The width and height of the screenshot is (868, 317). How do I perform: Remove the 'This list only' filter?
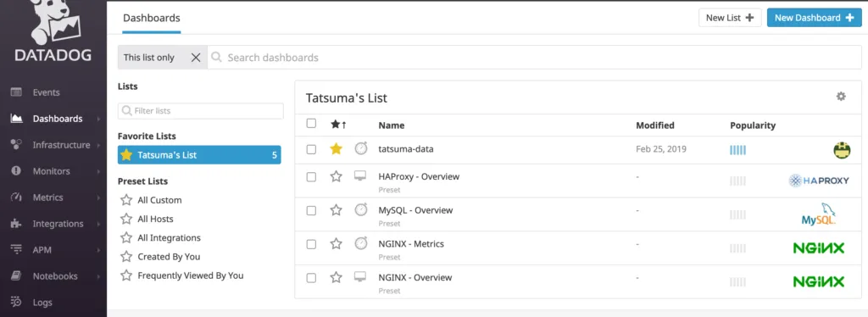[196, 58]
